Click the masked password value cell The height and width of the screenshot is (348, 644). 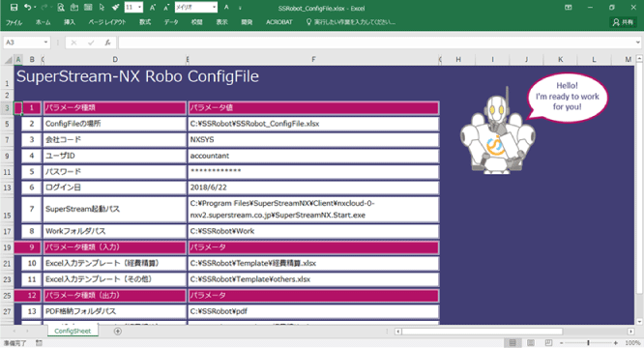pos(313,171)
